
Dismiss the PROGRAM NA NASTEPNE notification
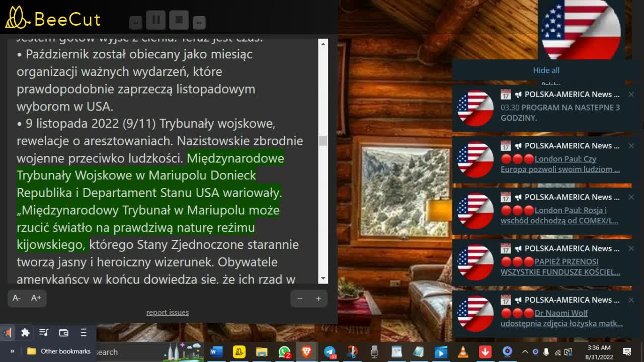pos(631,94)
